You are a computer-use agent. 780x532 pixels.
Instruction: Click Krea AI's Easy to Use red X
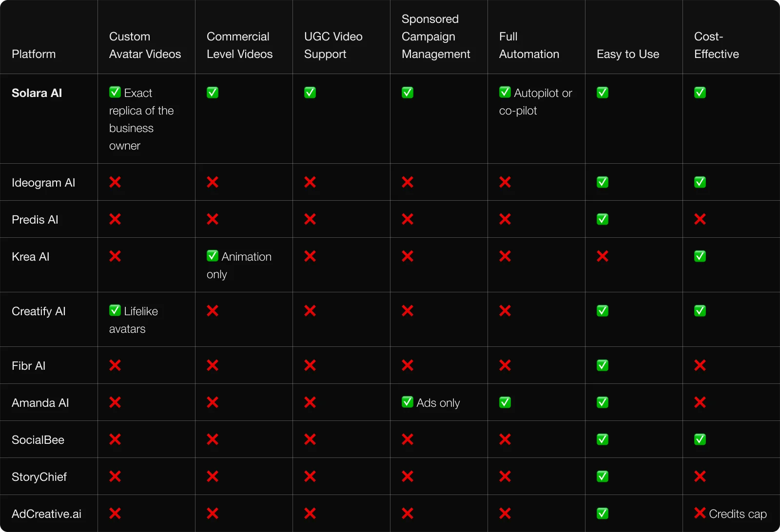603,256
